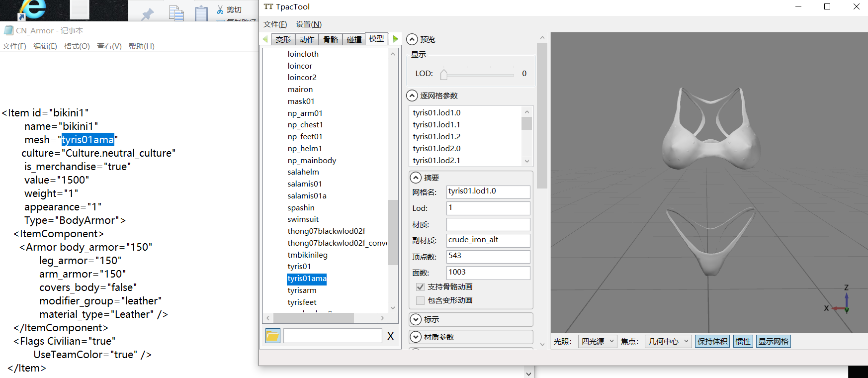Open the 焦点 几何中心 dropdown
Viewport: 868px width, 378px height.
point(668,341)
